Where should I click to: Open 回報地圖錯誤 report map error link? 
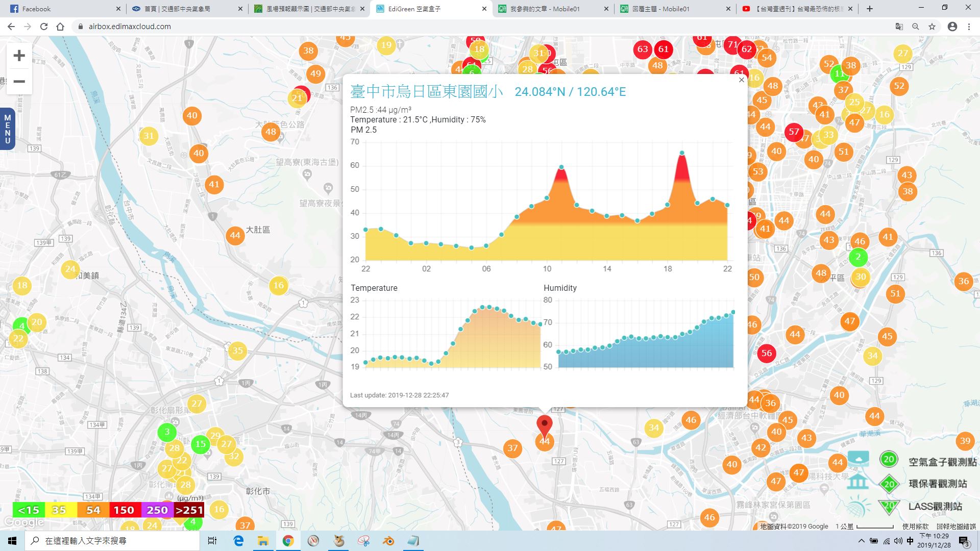click(x=956, y=527)
